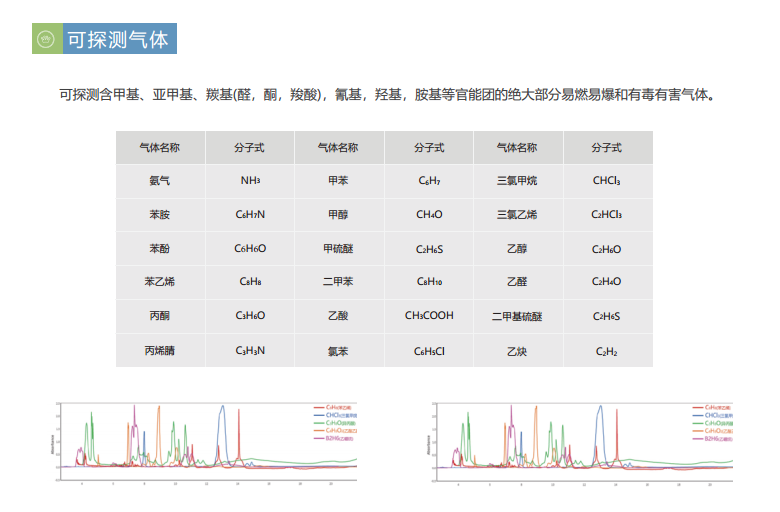780x512 pixels.
Task: Click the round crown icon beside 可探测气体
Action: [x=47, y=38]
